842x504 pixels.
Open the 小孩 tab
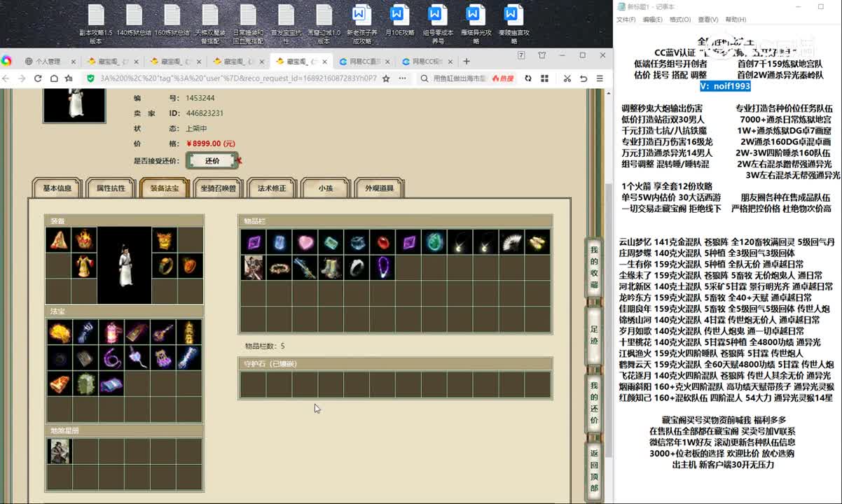click(326, 188)
